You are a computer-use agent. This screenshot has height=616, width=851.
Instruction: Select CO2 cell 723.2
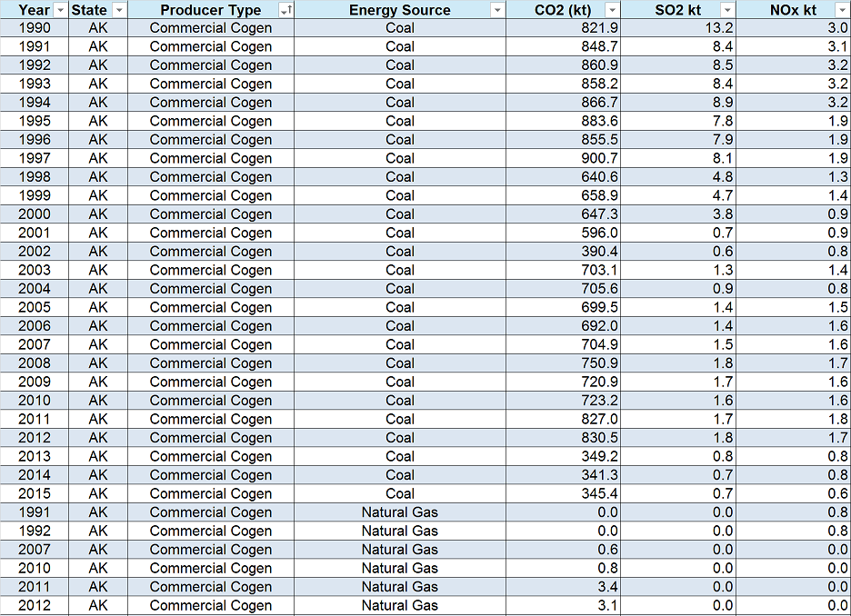(564, 400)
